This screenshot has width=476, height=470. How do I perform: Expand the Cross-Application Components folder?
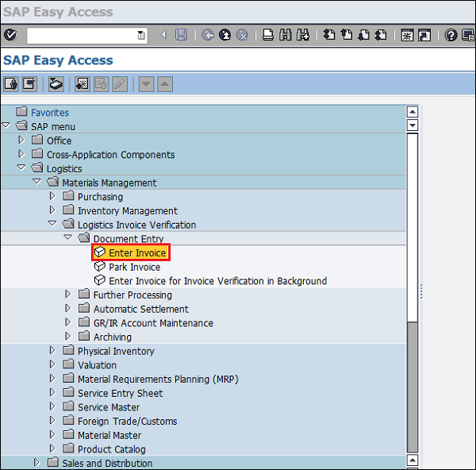coord(21,154)
